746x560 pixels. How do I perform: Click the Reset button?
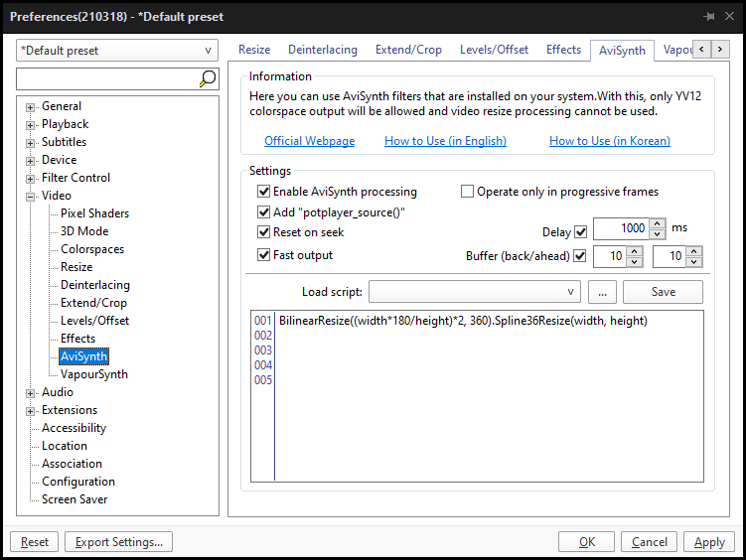34,542
